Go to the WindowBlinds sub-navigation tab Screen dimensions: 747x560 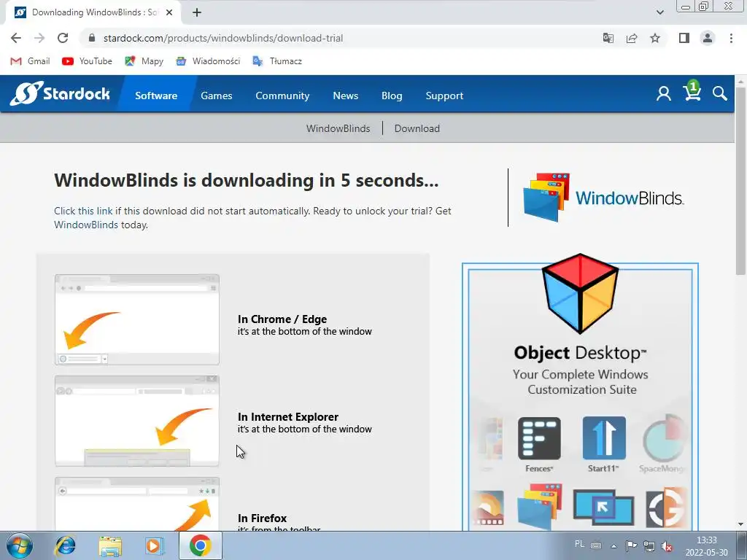pyautogui.click(x=338, y=128)
